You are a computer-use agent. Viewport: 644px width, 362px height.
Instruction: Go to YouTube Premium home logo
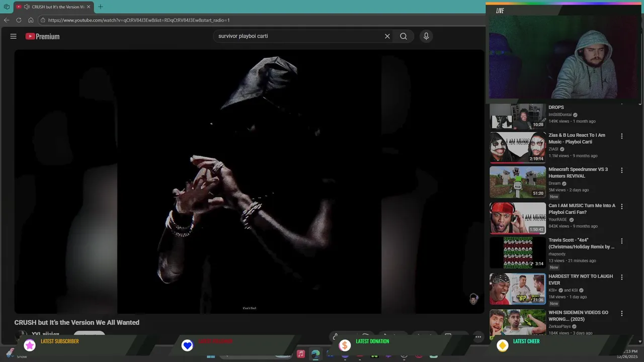click(42, 36)
